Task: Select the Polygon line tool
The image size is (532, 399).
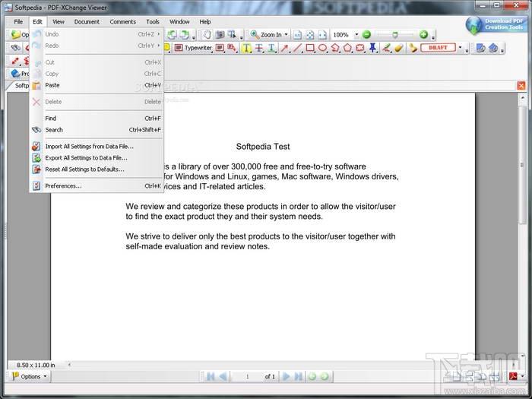Action: pos(335,48)
